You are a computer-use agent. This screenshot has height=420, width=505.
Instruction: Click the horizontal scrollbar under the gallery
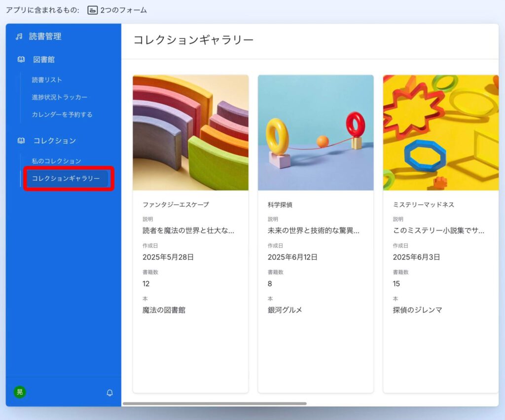215,404
